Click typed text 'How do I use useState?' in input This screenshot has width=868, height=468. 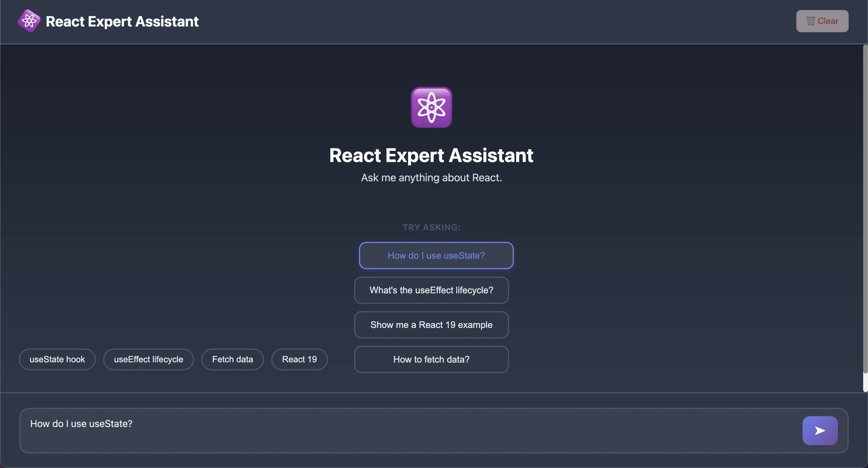(x=81, y=423)
